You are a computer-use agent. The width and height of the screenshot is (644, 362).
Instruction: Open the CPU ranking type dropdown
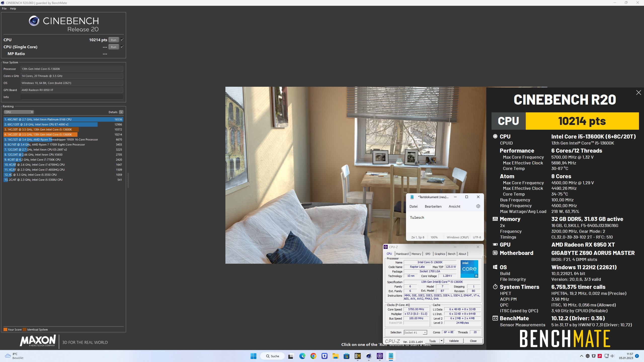(x=19, y=112)
